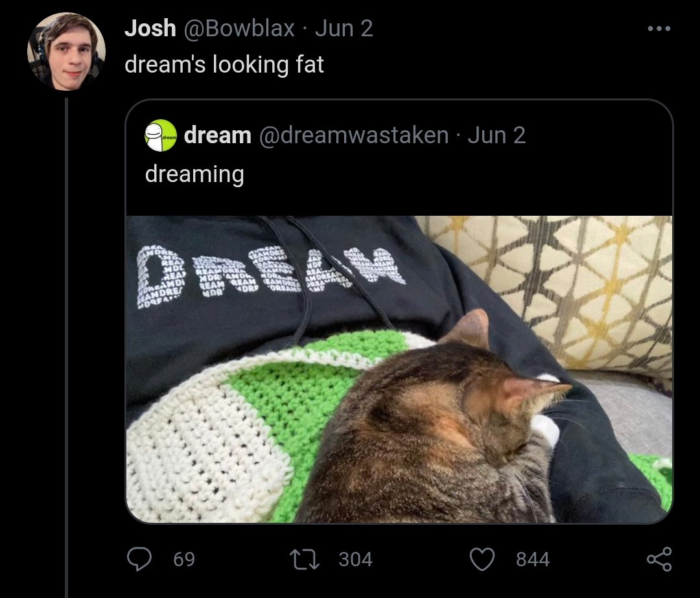
Task: View the 304 retweets count
Action: point(355,560)
